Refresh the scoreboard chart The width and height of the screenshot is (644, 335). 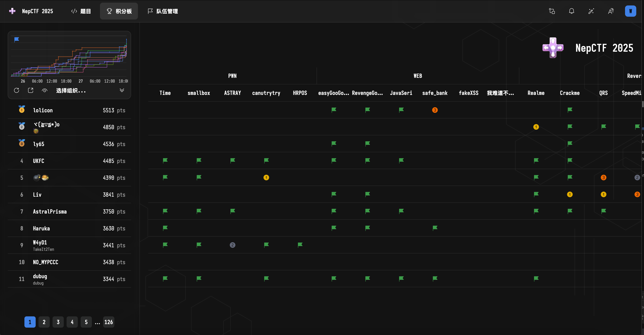pos(17,90)
